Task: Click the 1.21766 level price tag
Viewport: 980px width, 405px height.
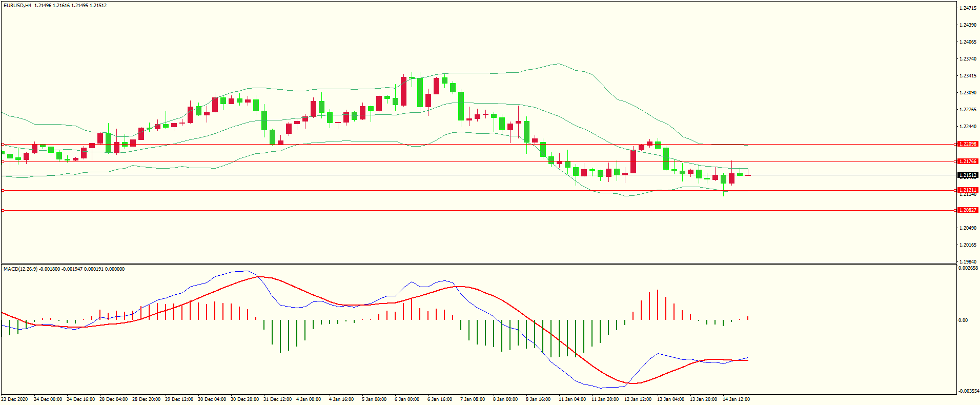Action: [968, 161]
